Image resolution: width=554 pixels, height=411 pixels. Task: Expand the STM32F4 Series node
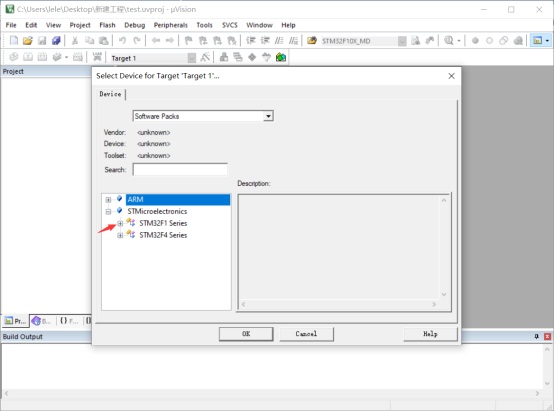click(120, 235)
